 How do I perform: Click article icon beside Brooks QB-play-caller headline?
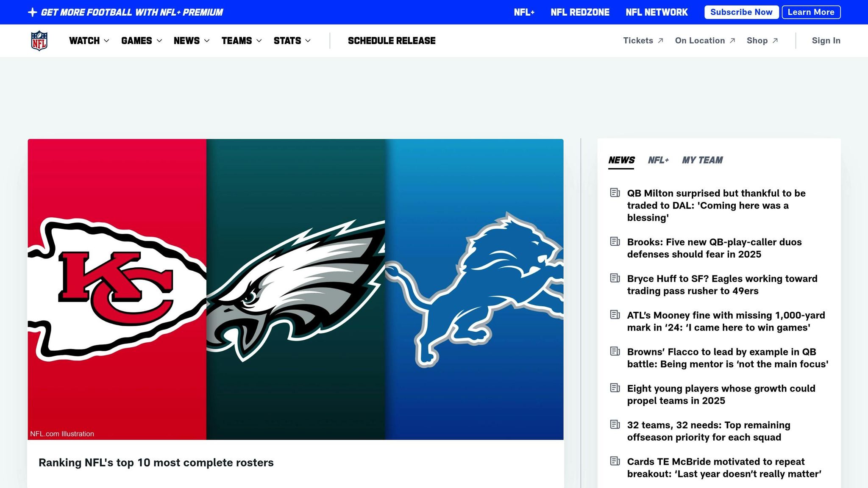(x=615, y=241)
